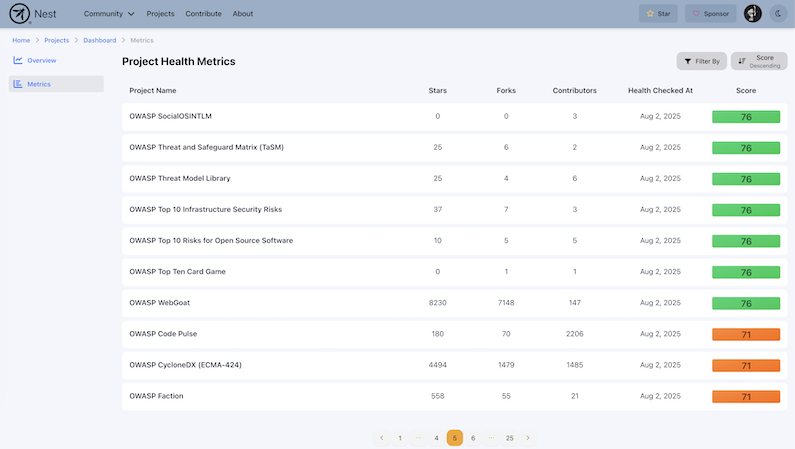The height and width of the screenshot is (449, 795).
Task: Go to next page arrow
Action: click(528, 438)
